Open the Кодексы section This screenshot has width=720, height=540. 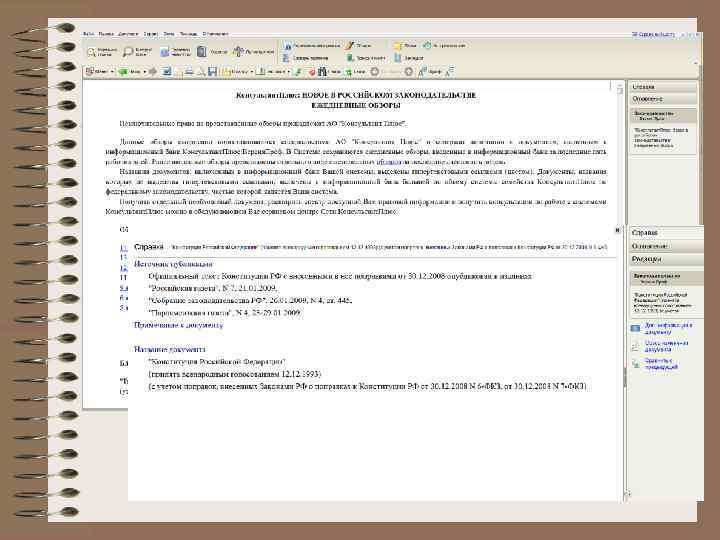point(212,52)
